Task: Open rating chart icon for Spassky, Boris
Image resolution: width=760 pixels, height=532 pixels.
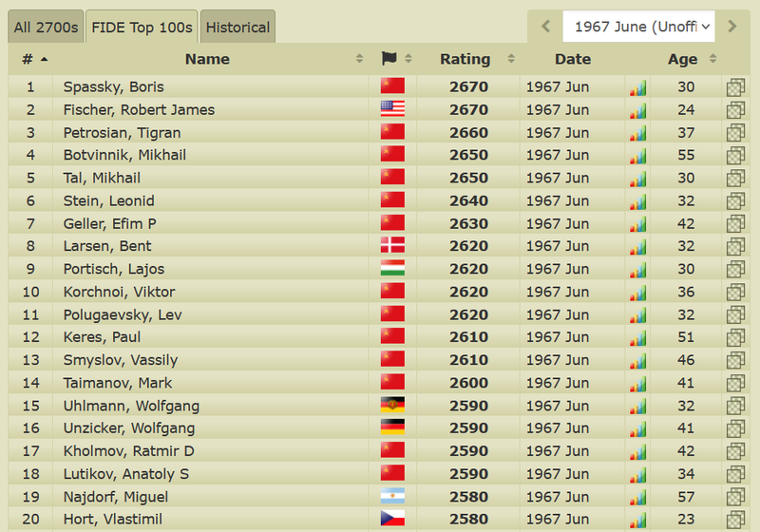Action: click(636, 87)
